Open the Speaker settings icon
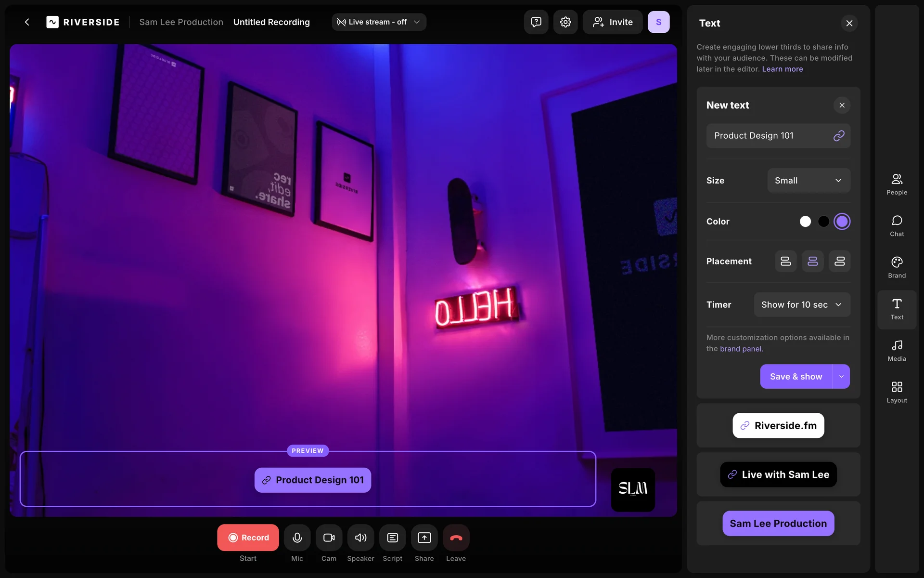 point(360,538)
